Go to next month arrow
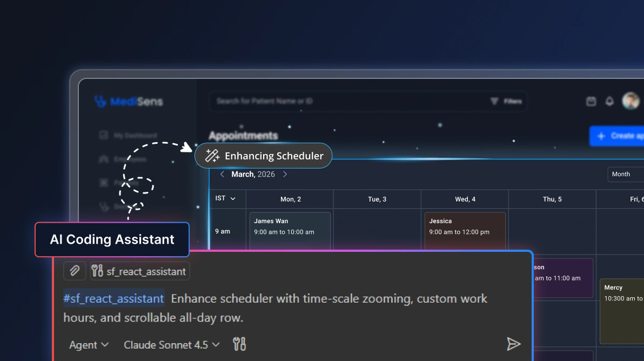This screenshot has height=361, width=644. tap(285, 174)
